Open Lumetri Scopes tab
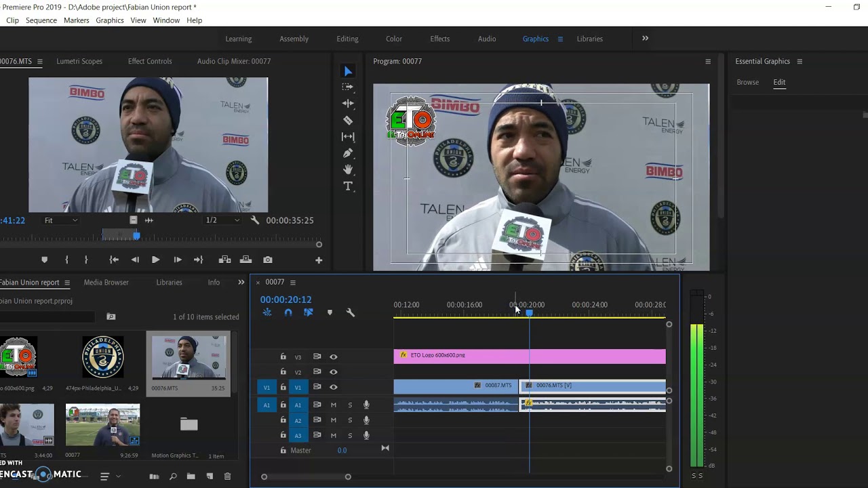868x488 pixels. [x=79, y=61]
